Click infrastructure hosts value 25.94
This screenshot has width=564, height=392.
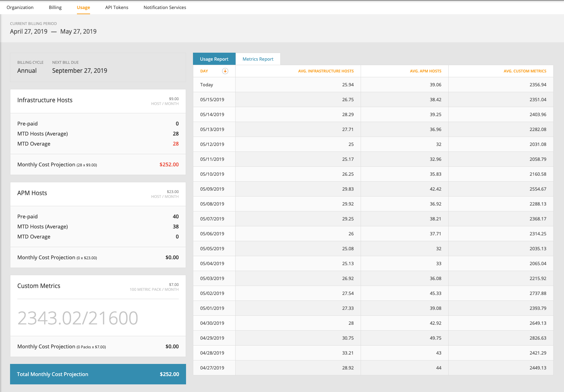click(x=348, y=85)
